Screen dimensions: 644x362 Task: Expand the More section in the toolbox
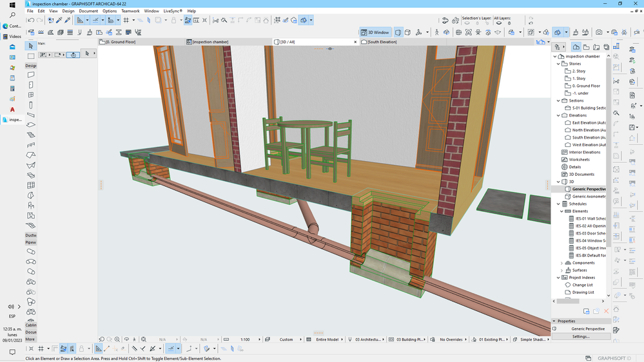pos(30,339)
